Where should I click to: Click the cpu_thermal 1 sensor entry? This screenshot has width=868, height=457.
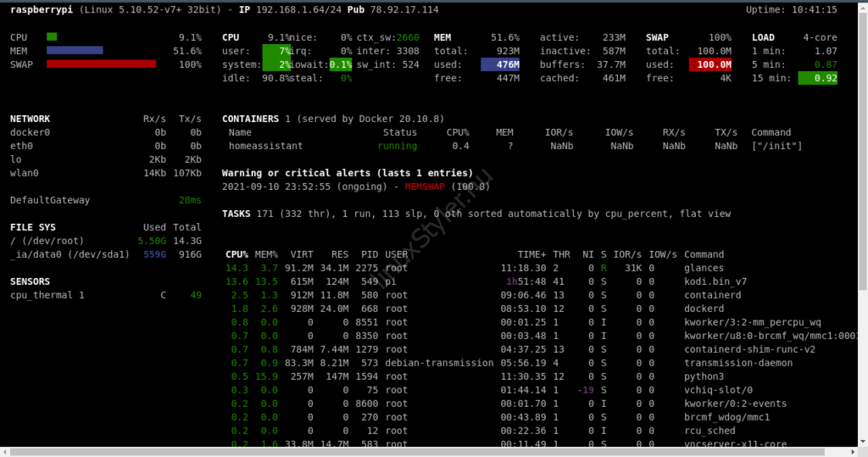(x=47, y=295)
